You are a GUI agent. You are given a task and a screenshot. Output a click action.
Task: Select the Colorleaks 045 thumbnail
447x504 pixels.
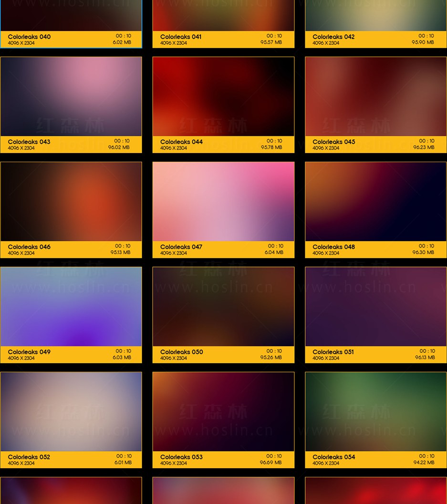pyautogui.click(x=375, y=96)
